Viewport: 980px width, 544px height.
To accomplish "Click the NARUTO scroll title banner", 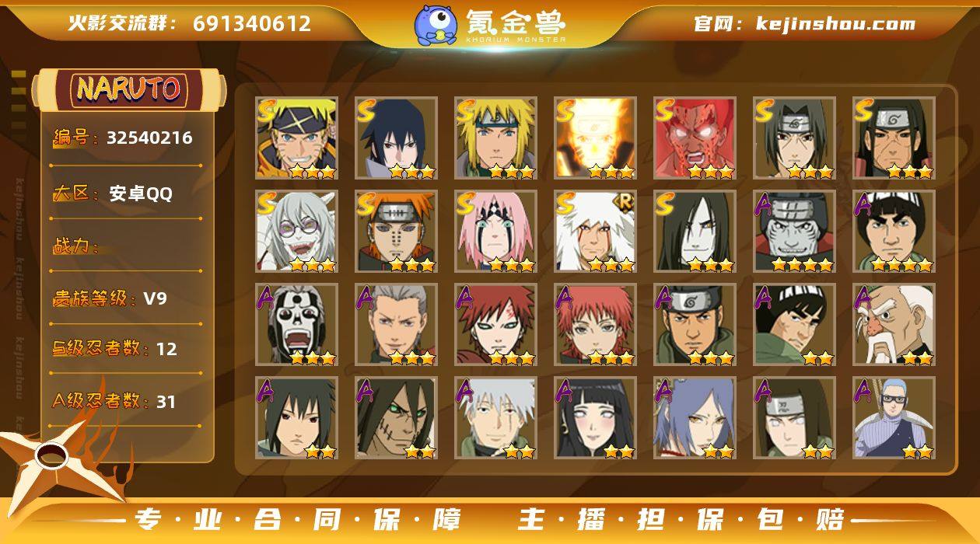I will (128, 89).
